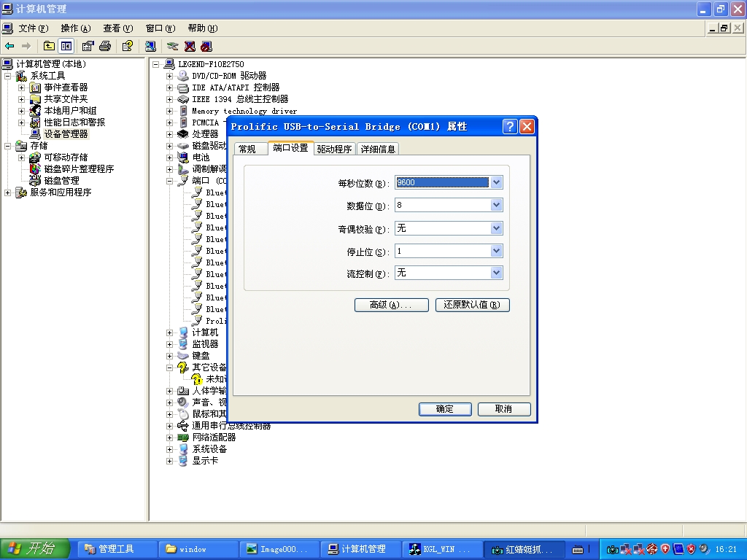Click the system tray clock 16:21

[726, 549]
